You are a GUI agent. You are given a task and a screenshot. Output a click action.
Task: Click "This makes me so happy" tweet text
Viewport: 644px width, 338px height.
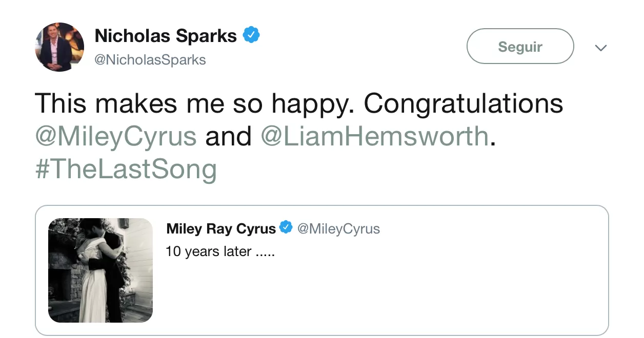(195, 104)
